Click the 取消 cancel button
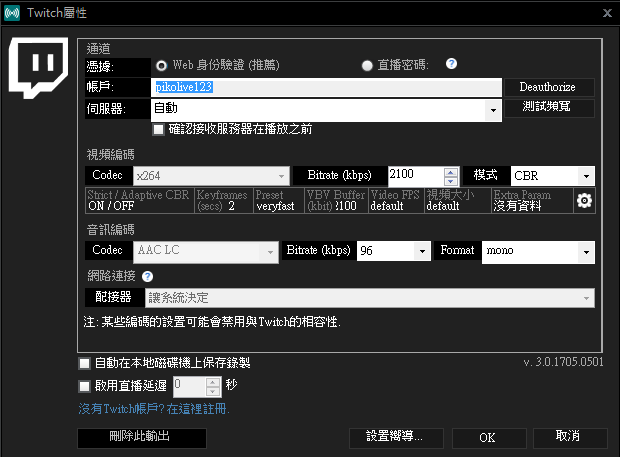This screenshot has height=457, width=620. (570, 438)
